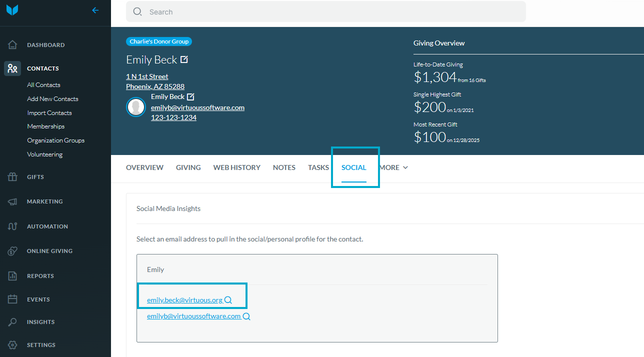Viewport: 644px width, 357px height.
Task: Go to the Notes tab
Action: (284, 167)
